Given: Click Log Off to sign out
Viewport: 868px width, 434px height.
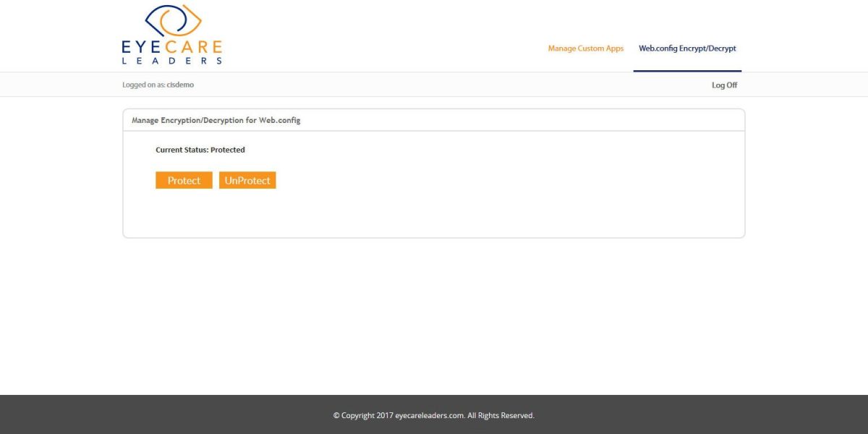Looking at the screenshot, I should [x=723, y=85].
